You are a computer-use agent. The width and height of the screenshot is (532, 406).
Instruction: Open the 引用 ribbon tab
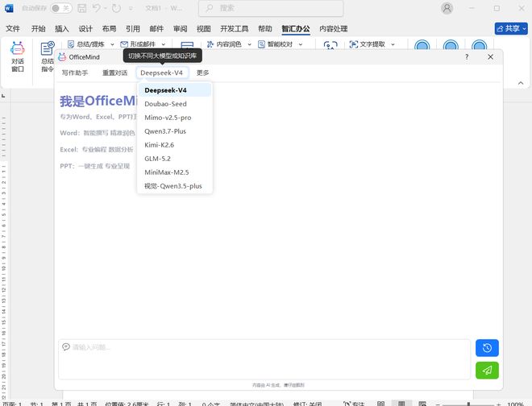(133, 29)
